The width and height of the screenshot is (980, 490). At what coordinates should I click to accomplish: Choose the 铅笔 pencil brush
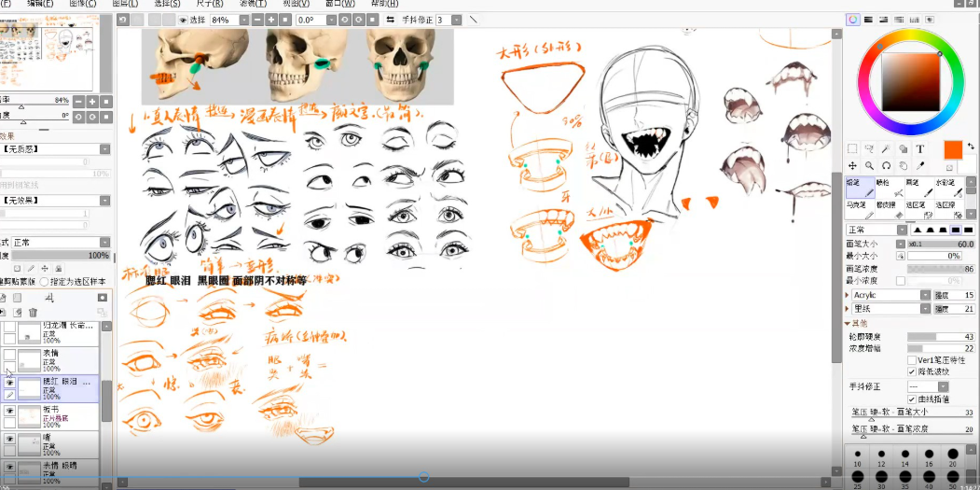(x=860, y=187)
